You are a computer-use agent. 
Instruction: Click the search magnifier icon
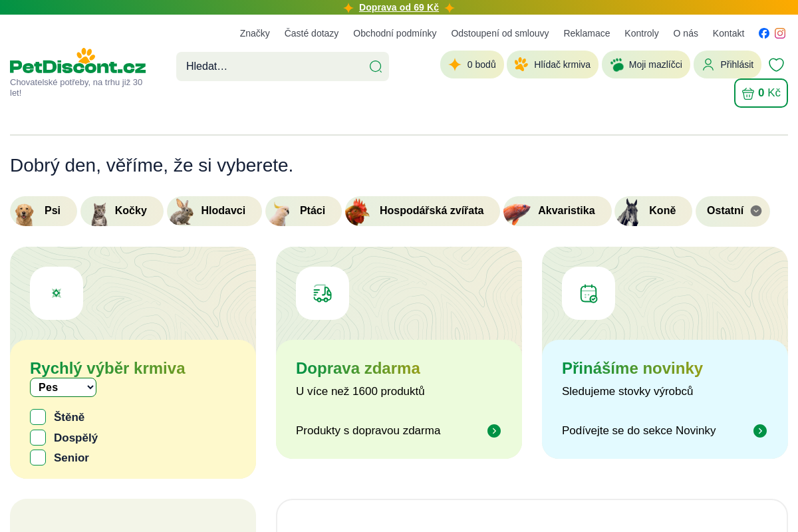coord(376,66)
